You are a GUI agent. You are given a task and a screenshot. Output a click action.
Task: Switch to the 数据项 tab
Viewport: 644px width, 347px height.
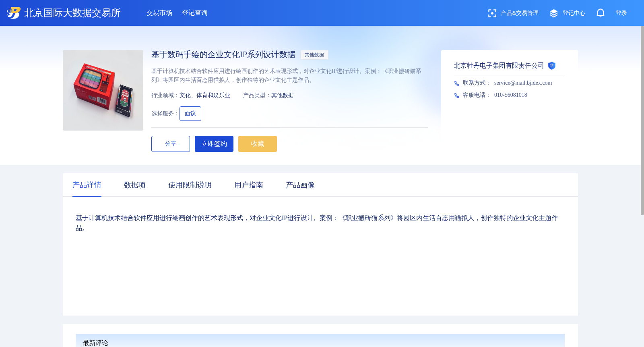(135, 185)
